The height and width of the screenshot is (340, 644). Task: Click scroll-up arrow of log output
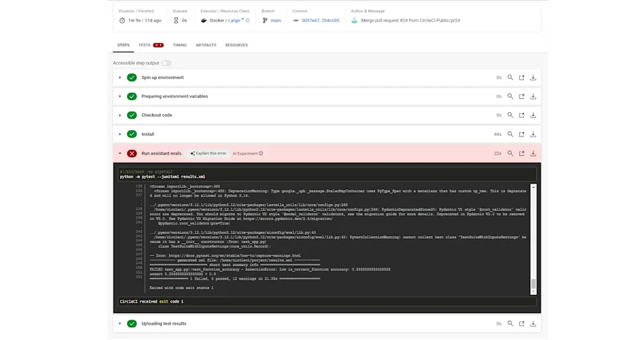point(534,187)
